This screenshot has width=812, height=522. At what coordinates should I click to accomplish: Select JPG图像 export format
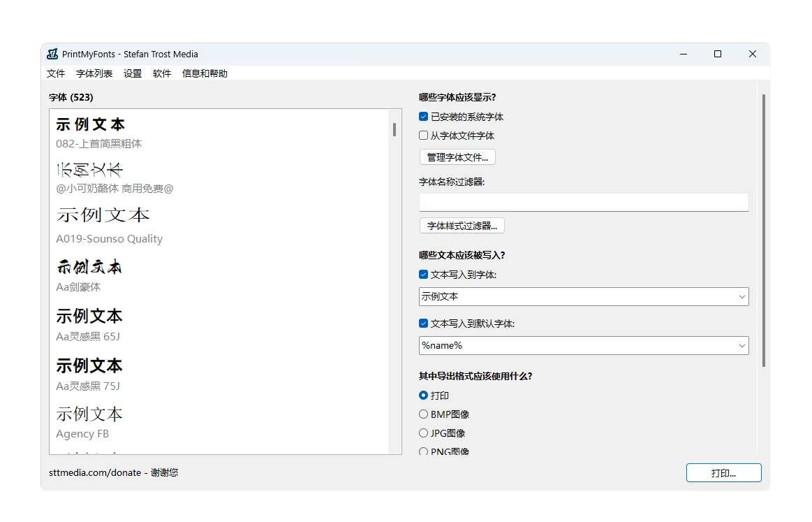[424, 433]
